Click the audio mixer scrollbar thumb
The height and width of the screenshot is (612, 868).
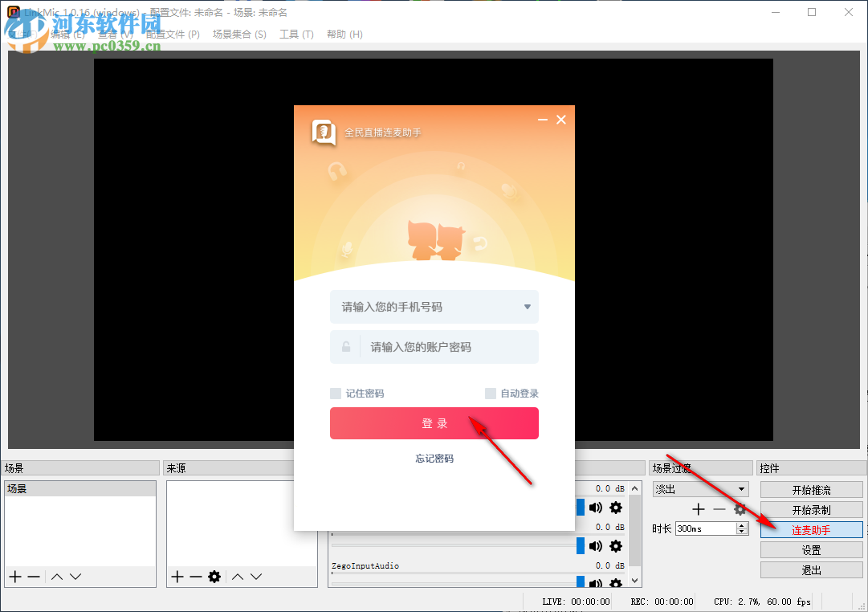(x=635, y=531)
